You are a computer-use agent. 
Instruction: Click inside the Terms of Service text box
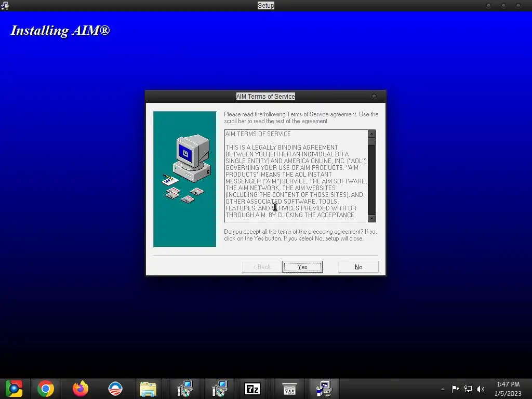(x=296, y=176)
